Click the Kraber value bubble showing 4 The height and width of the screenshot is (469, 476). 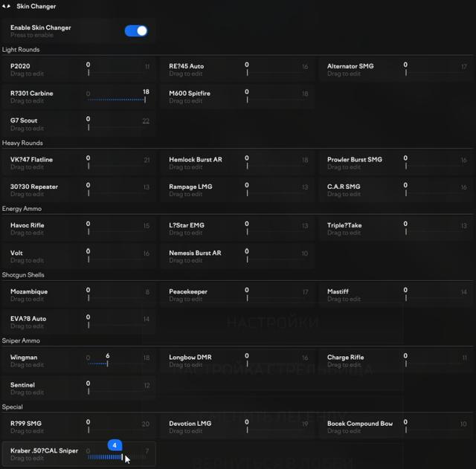[115, 445]
